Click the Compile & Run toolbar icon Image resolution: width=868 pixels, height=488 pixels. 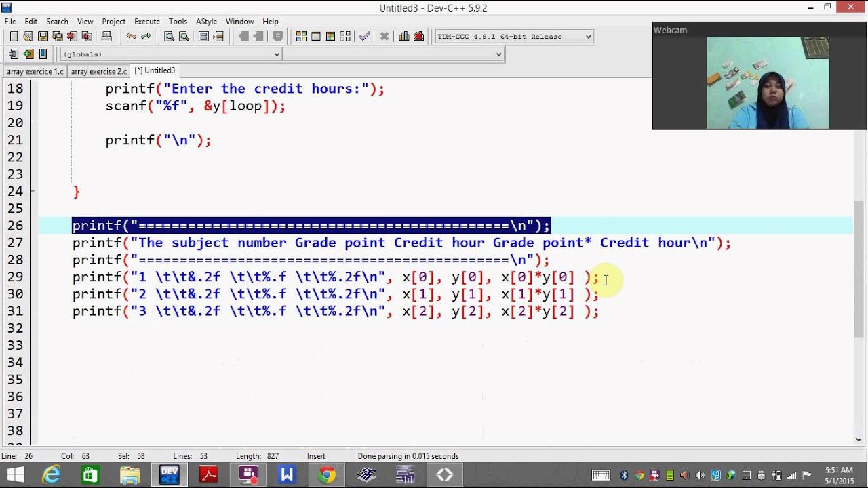330,37
